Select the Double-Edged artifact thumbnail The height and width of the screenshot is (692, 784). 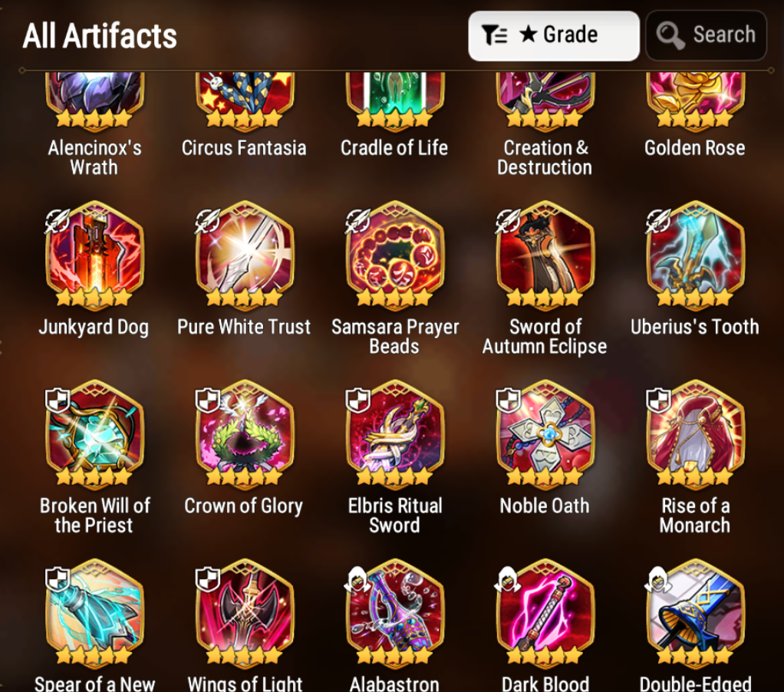pos(695,611)
